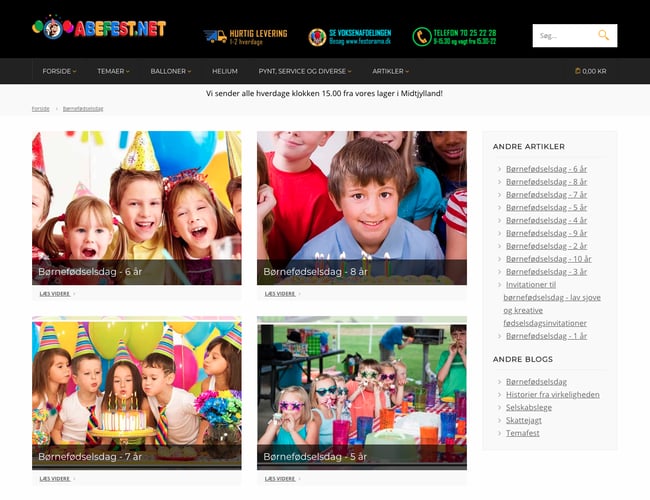Click the De Voksenafdelingen badge icon

click(x=317, y=37)
